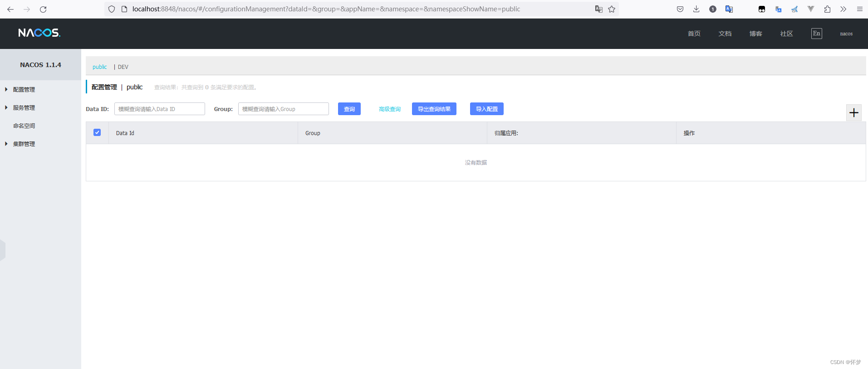Expand the 集群管理 sidebar menu

[x=24, y=144]
